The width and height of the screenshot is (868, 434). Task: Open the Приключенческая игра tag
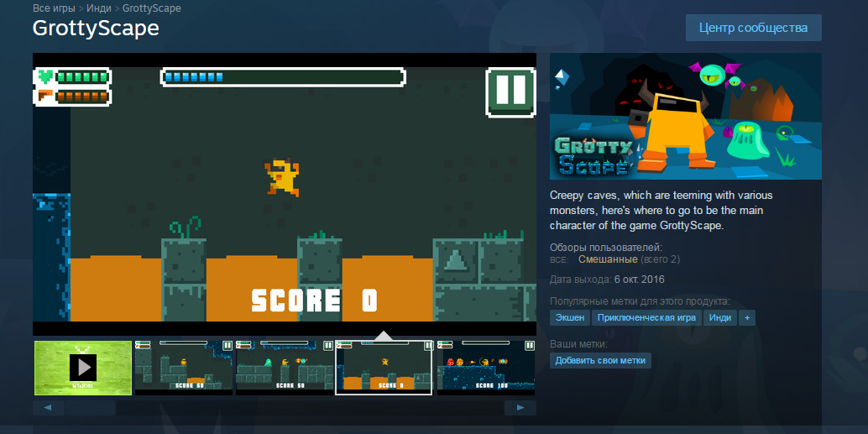click(x=646, y=318)
